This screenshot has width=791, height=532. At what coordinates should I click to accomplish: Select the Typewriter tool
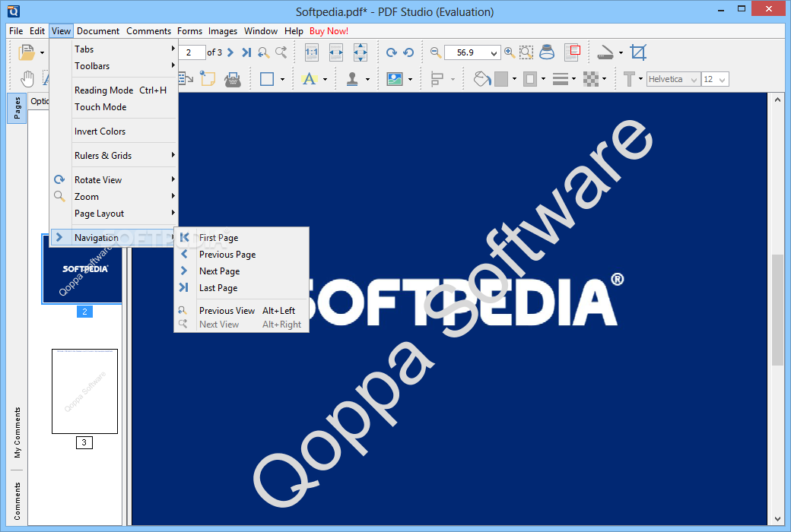pyautogui.click(x=233, y=80)
